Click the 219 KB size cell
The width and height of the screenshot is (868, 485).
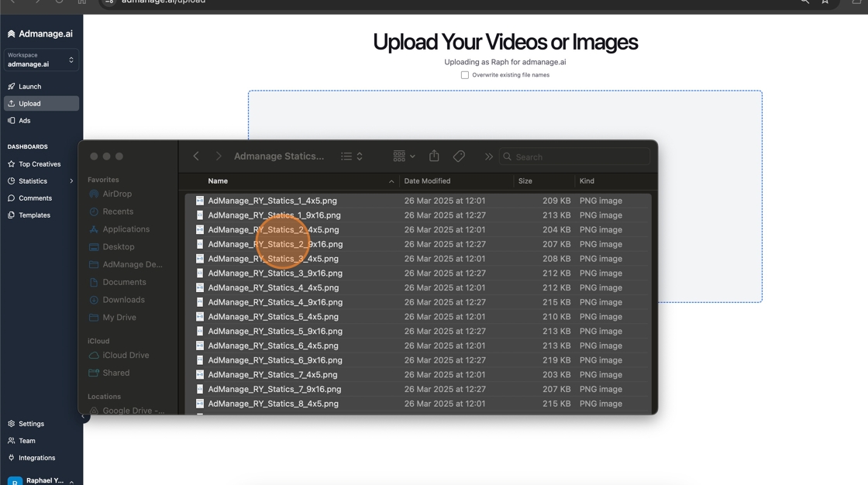click(x=556, y=360)
